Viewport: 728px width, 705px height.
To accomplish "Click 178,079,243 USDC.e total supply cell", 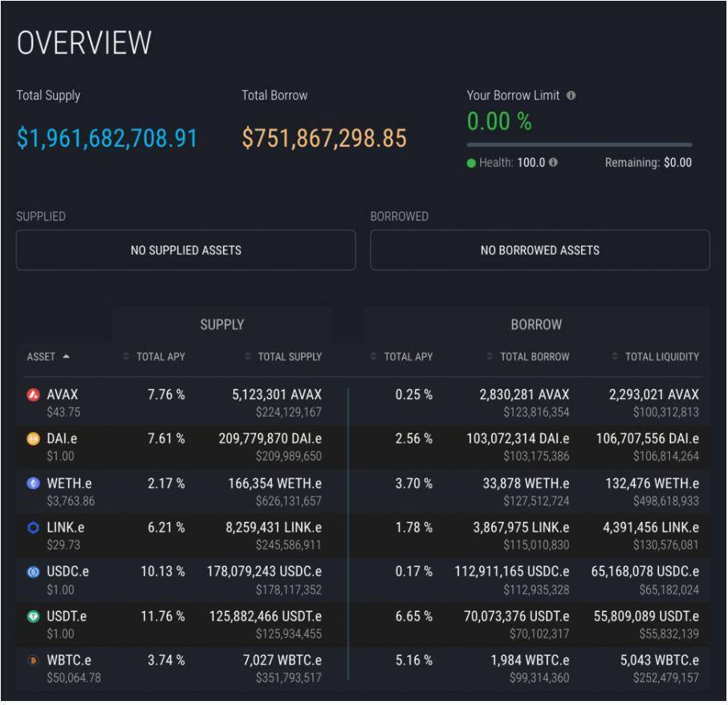I will pyautogui.click(x=264, y=572).
